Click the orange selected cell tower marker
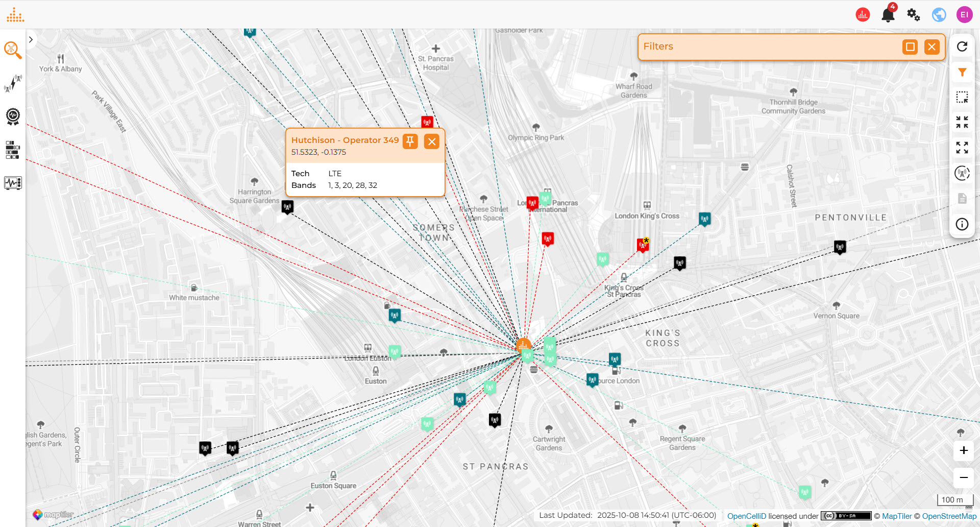This screenshot has height=527, width=980. coord(523,345)
